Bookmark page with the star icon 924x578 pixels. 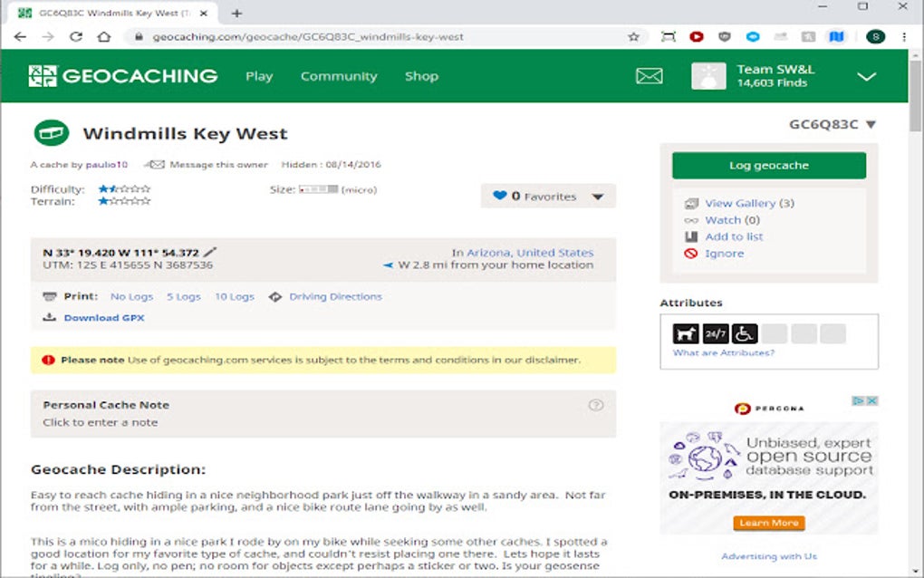coord(633,36)
